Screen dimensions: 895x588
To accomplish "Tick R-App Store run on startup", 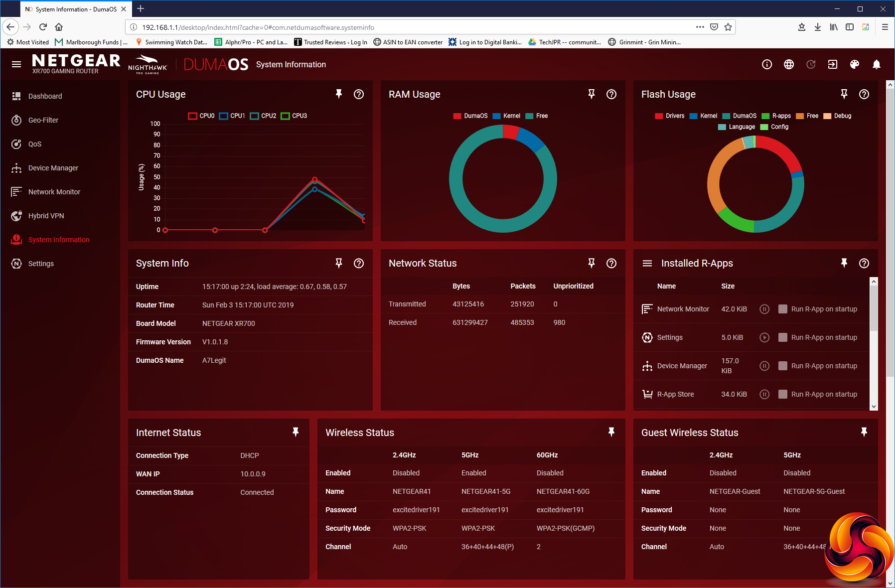I will click(783, 394).
